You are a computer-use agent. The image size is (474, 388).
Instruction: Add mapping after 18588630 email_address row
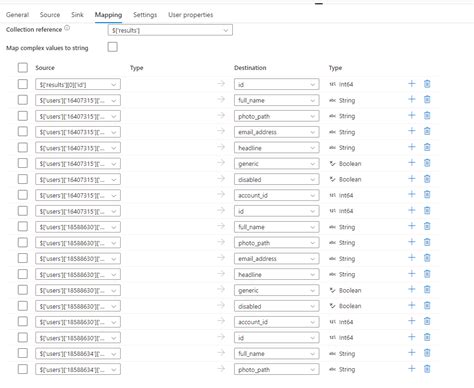tap(412, 258)
